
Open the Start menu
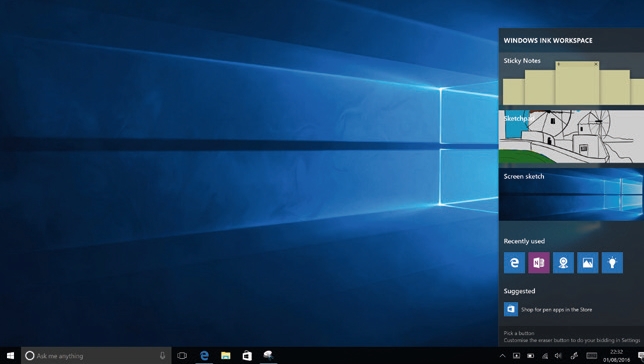(10, 356)
